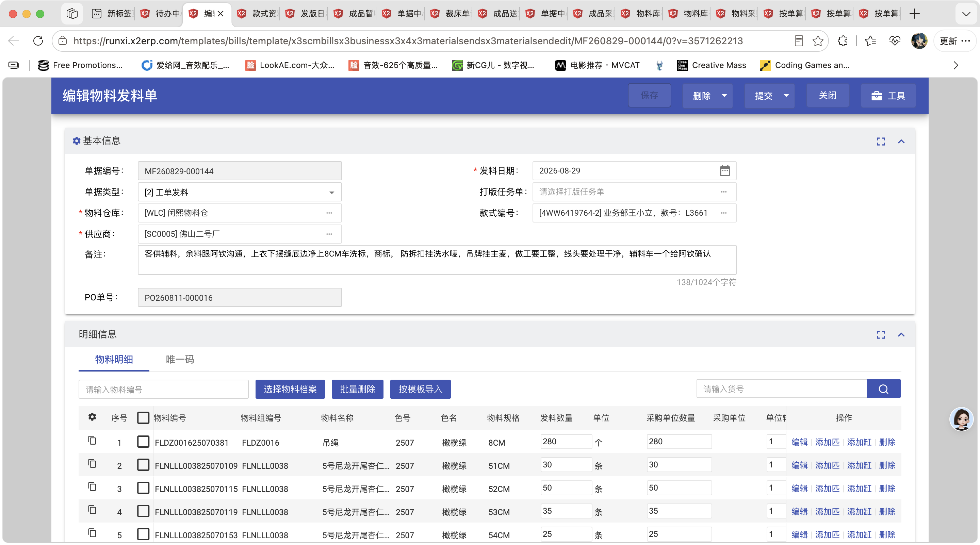Click the 按模板导入 button
Viewport: 980px width, 545px height.
pos(420,389)
